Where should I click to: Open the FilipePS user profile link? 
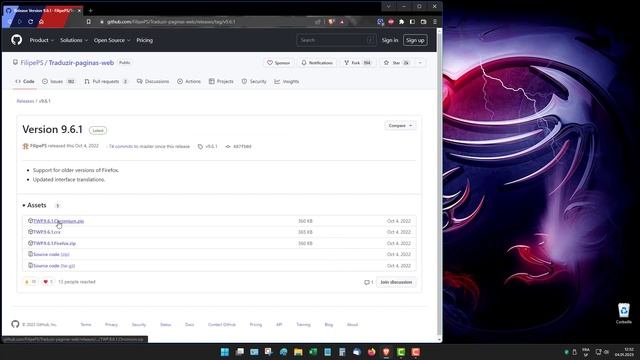click(32, 63)
